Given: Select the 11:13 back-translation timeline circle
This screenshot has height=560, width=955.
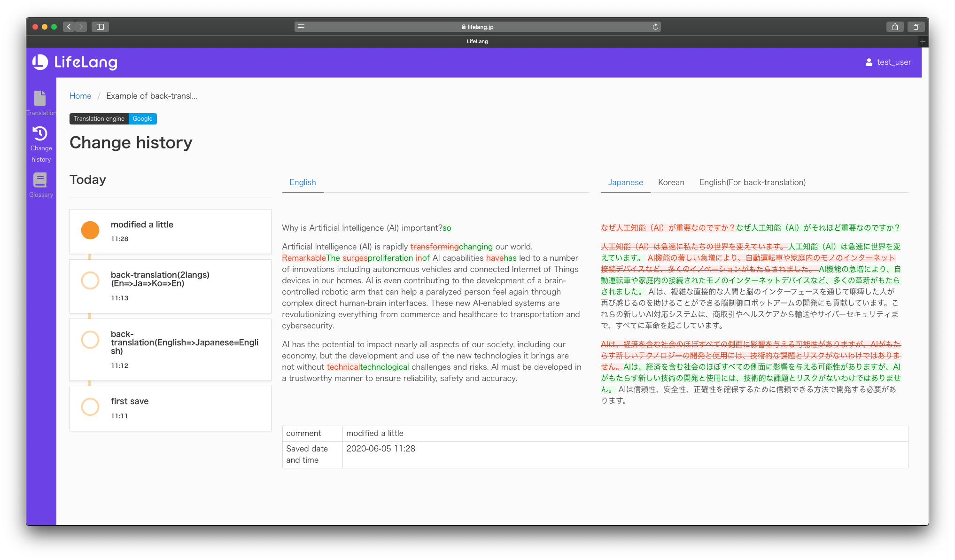Looking at the screenshot, I should click(x=90, y=280).
